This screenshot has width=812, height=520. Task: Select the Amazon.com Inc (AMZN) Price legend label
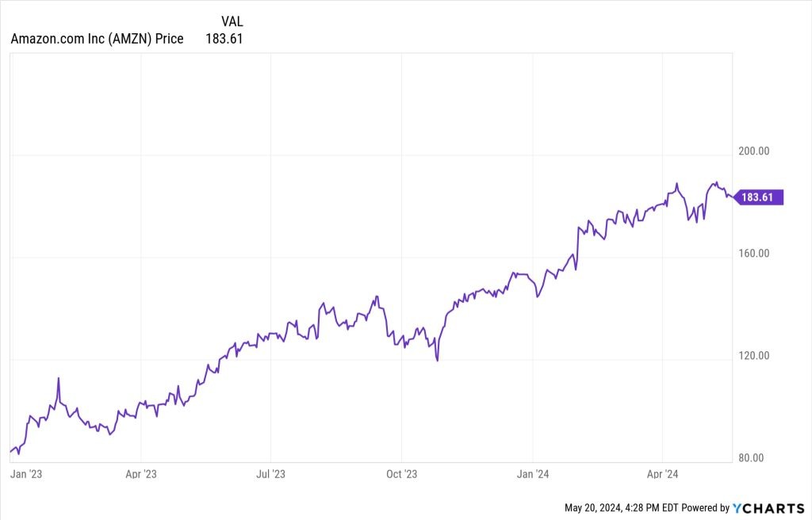click(x=97, y=38)
